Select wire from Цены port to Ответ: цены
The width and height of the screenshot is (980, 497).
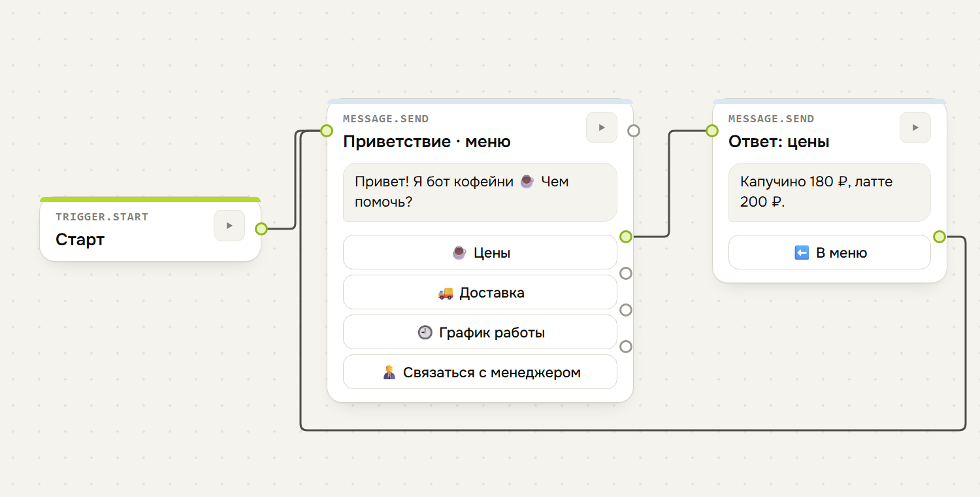coord(670,184)
